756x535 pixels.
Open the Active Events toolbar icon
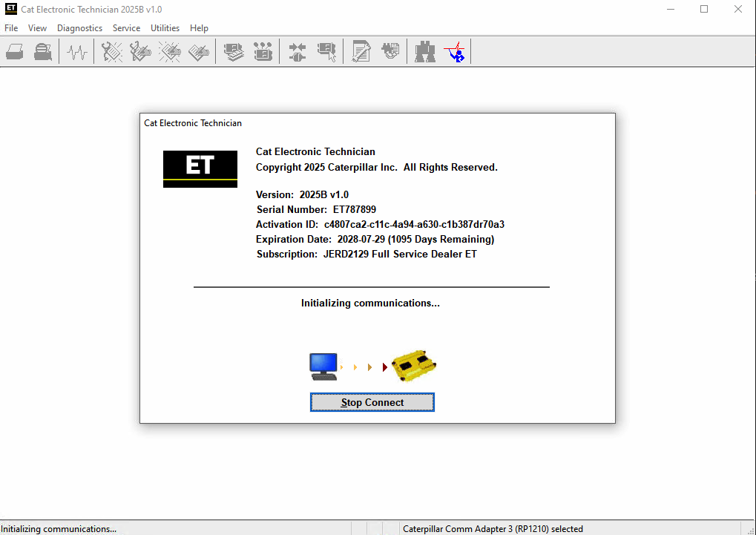coord(169,51)
